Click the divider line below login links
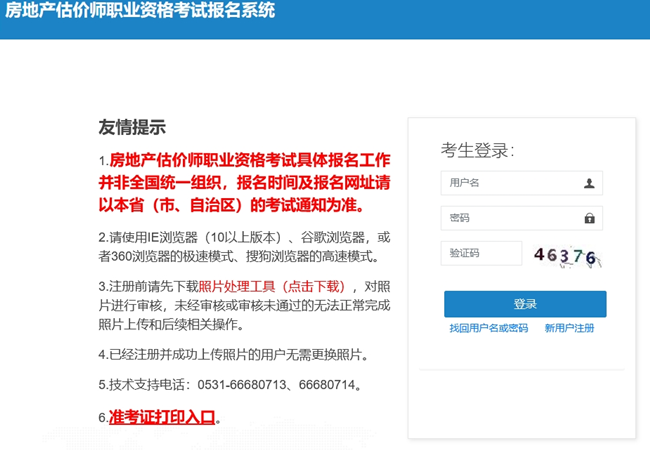 click(x=521, y=369)
